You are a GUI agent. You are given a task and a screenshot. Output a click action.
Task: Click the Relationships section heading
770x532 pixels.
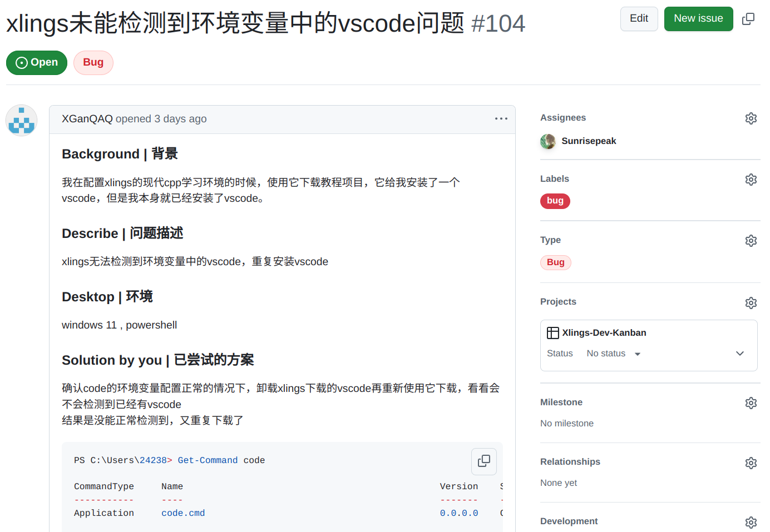(570, 462)
